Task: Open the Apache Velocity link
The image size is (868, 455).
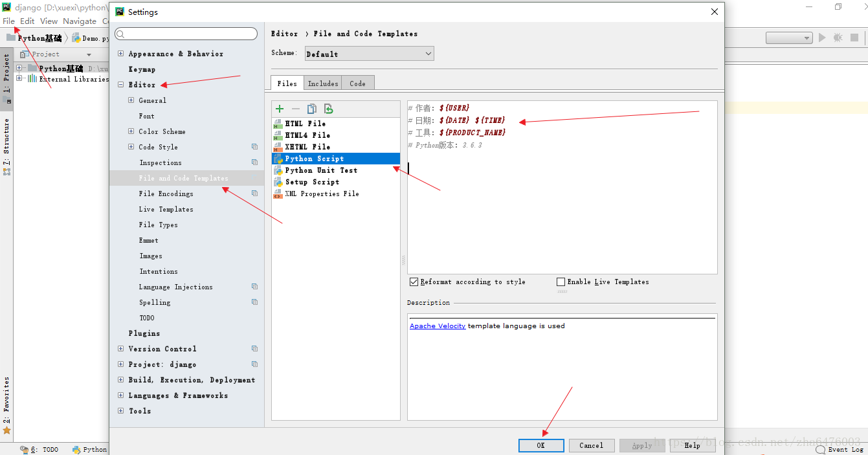Action: (438, 326)
